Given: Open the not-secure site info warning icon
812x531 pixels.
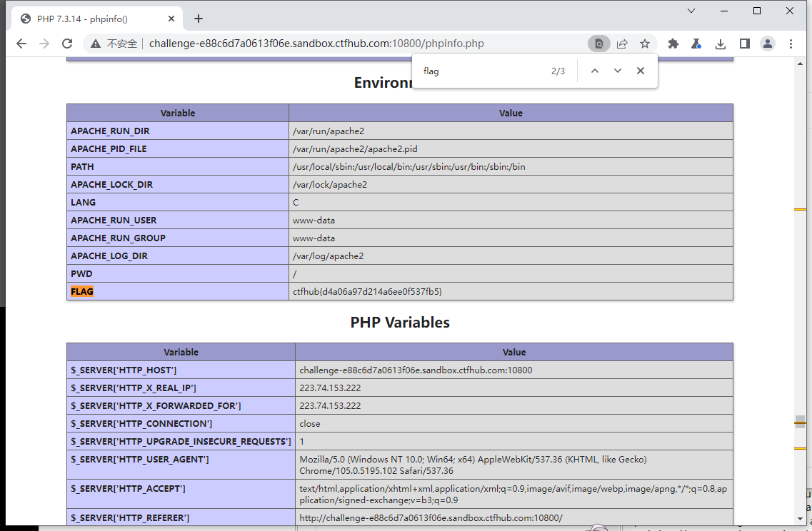Looking at the screenshot, I should coord(96,44).
